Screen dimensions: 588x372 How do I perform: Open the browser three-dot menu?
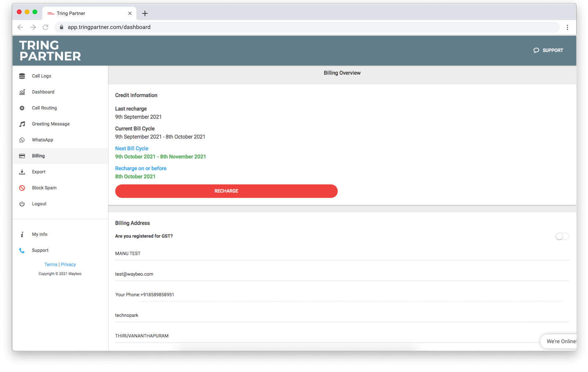coord(567,27)
